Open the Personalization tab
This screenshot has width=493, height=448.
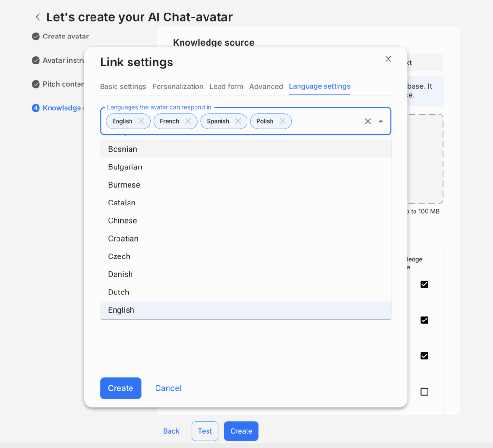pos(178,87)
